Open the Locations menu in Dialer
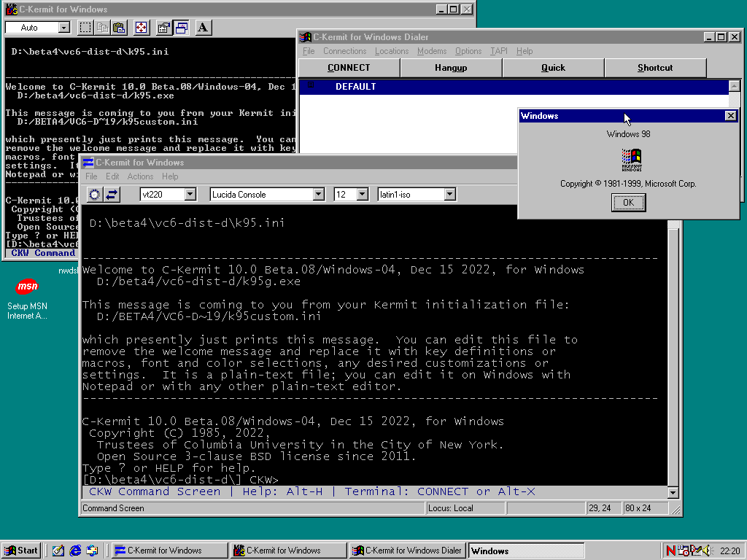Screen dimensions: 747x560 pos(392,51)
